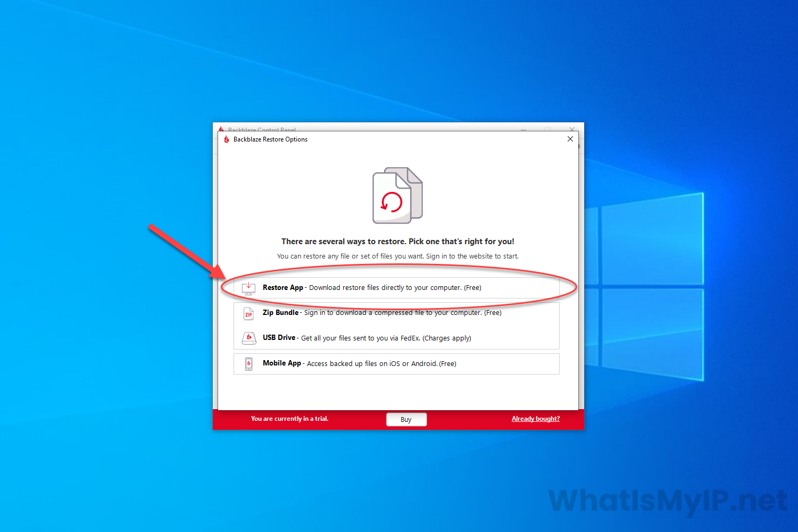Viewport: 798px width, 532px height.
Task: Click 'You are currently in a trial.' text
Action: point(290,419)
